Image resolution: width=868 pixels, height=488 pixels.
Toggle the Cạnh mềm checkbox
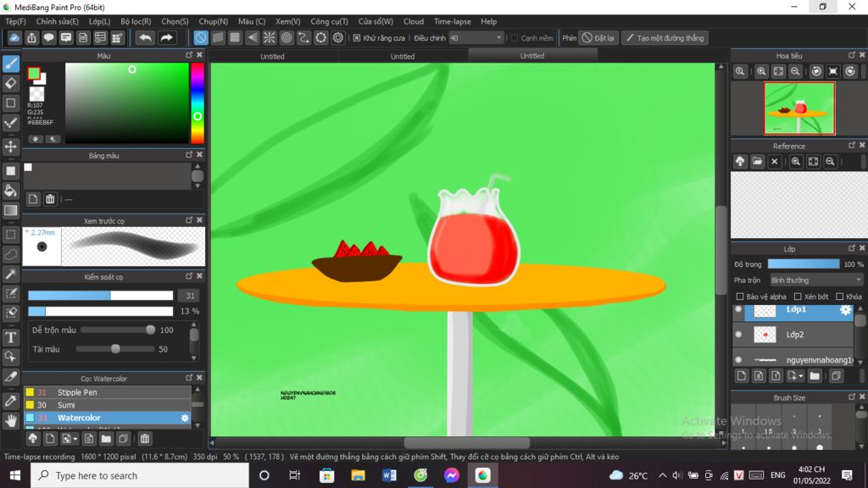tap(515, 38)
